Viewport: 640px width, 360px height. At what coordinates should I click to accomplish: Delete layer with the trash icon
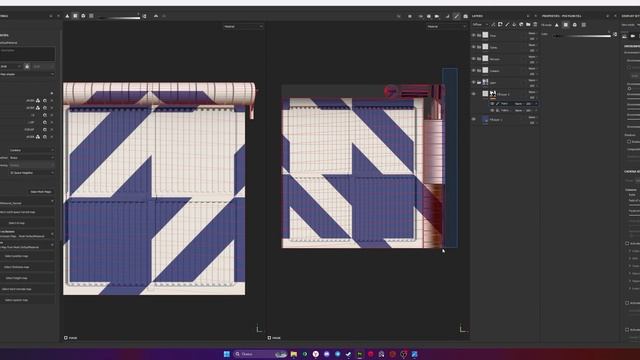(x=535, y=25)
